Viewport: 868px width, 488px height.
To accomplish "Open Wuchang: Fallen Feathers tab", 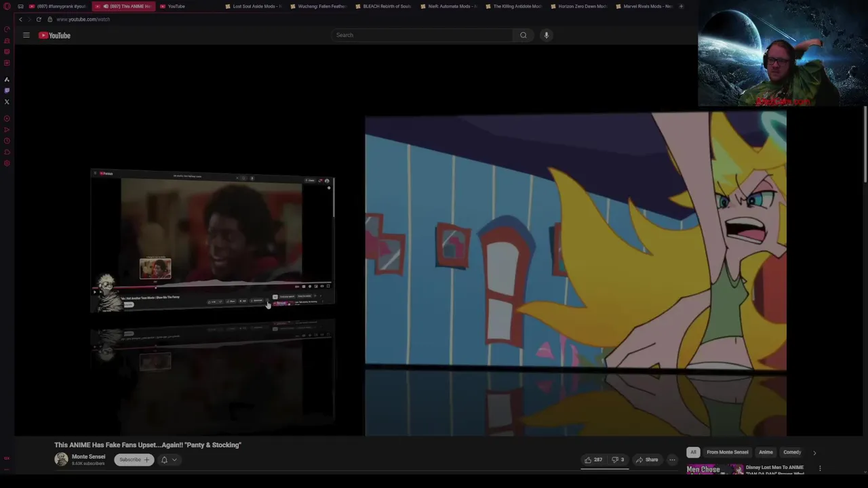I will (x=319, y=6).
